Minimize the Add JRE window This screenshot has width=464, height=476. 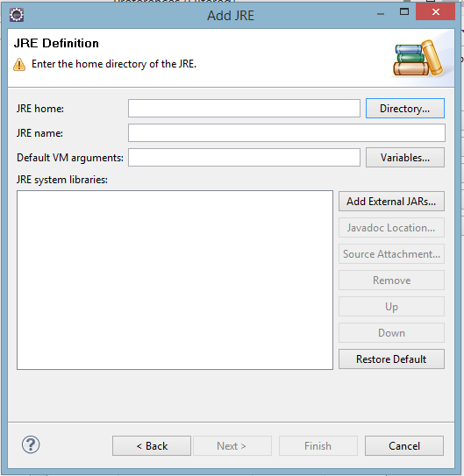(381, 14)
